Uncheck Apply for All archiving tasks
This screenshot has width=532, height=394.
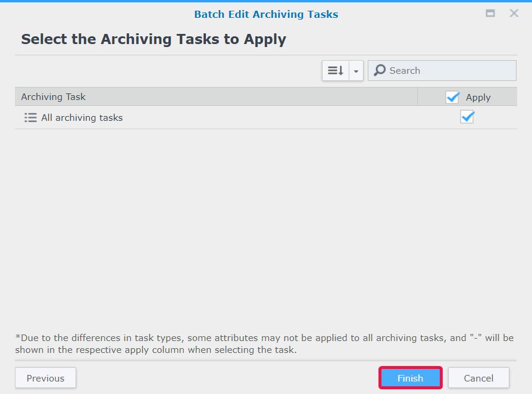467,117
